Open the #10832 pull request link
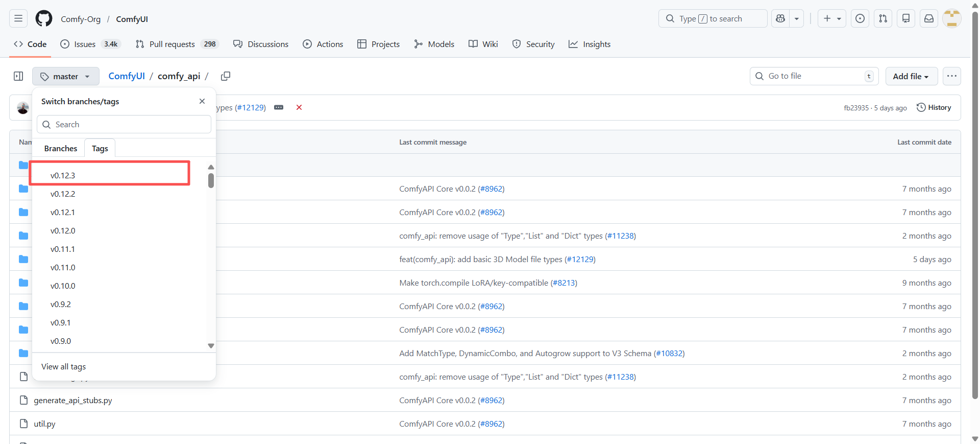Image resolution: width=980 pixels, height=444 pixels. pos(669,353)
